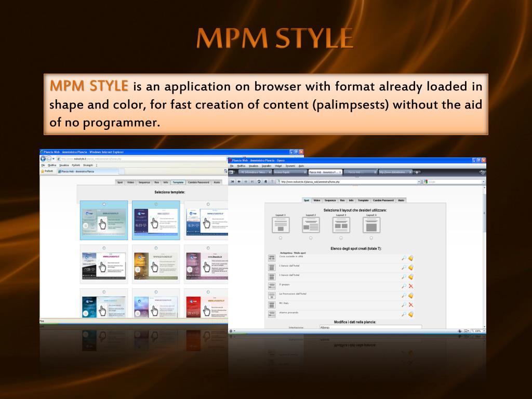Click Internet Explorer blue Back button
Image resolution: width=532 pixels, height=399 pixels.
[43, 158]
